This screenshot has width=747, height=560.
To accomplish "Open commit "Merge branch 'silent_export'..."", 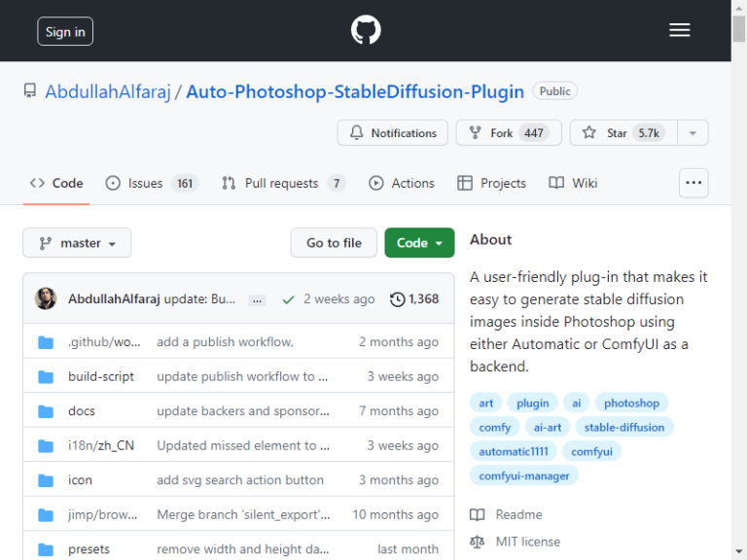I will click(243, 514).
